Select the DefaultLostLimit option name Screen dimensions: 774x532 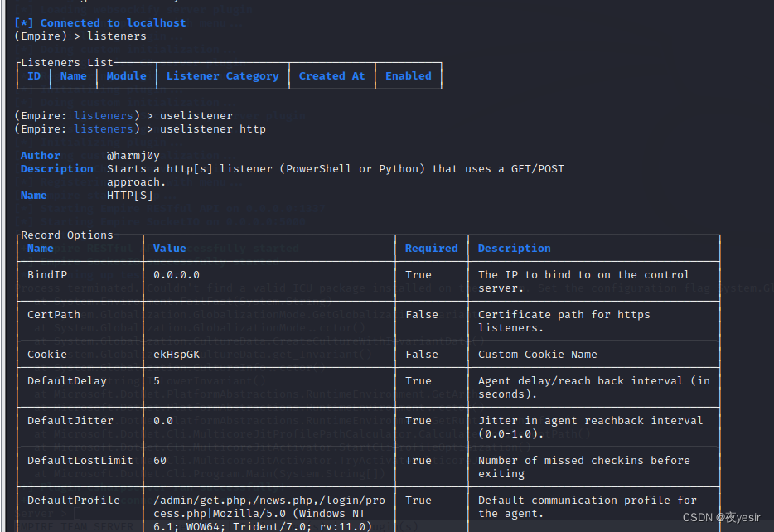pyautogui.click(x=80, y=461)
